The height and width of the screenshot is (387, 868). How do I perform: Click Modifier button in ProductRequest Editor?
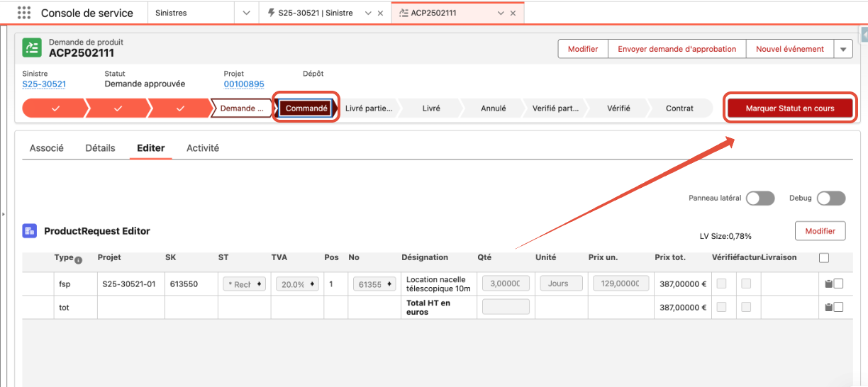click(820, 231)
